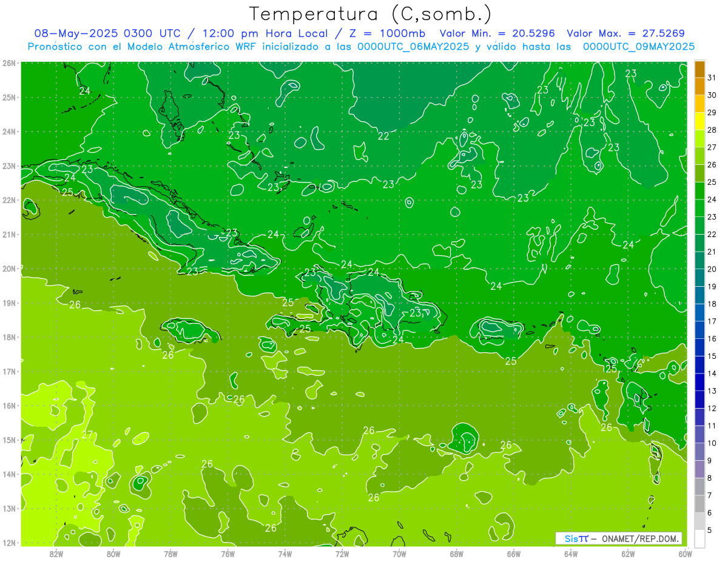Click the "62W" longitude axis label

click(628, 554)
